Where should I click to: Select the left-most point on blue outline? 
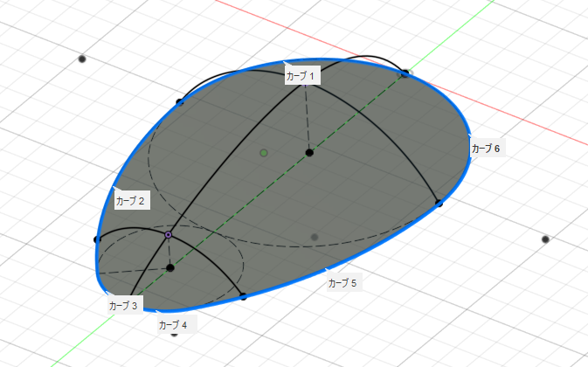pyautogui.click(x=97, y=239)
